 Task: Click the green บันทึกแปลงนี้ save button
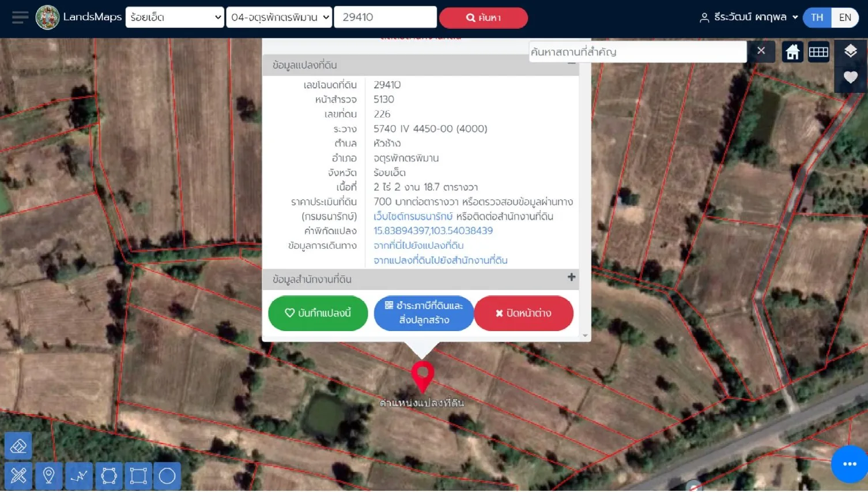tap(318, 313)
